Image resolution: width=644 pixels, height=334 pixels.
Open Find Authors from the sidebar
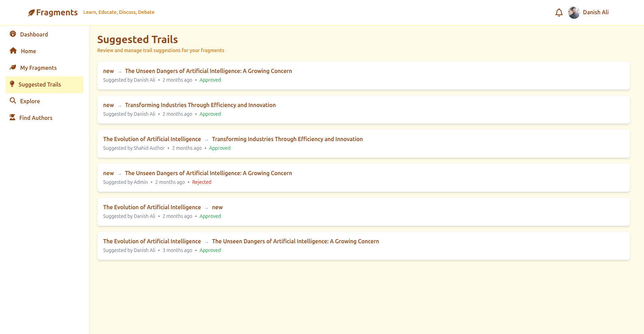(36, 117)
